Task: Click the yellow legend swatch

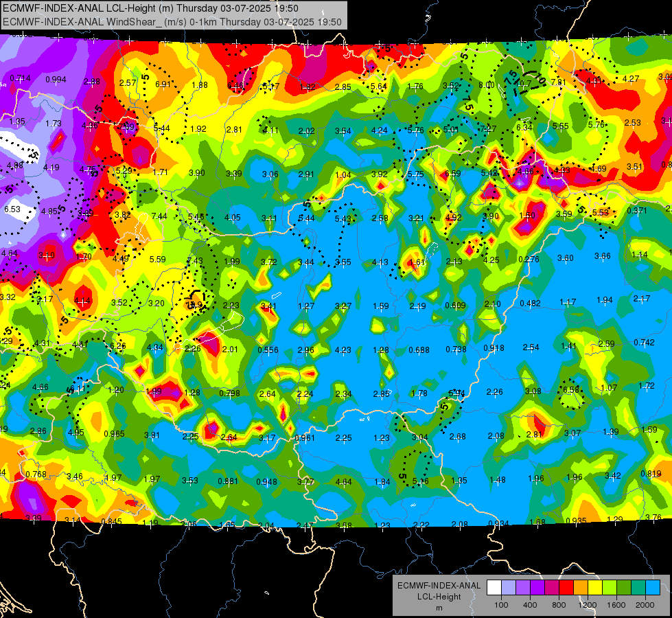Action: [595, 588]
